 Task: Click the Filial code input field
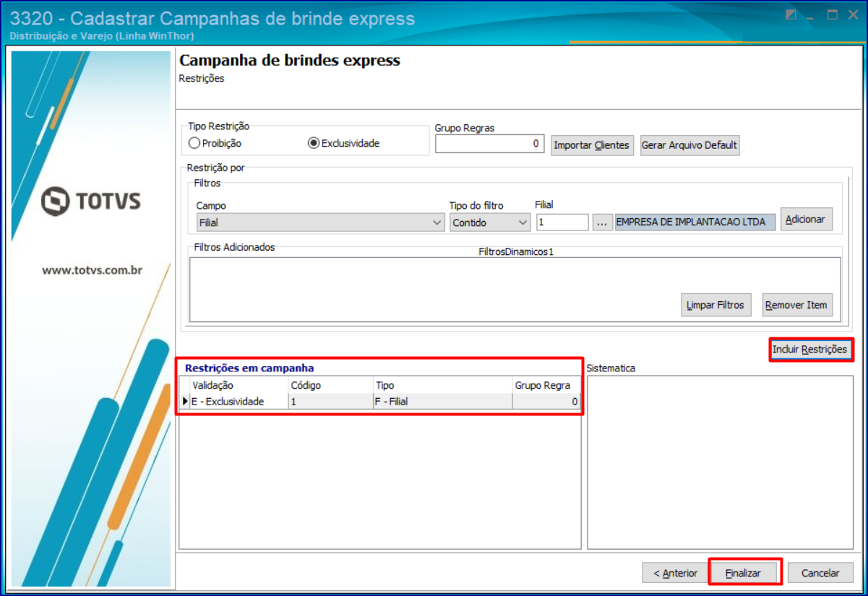(x=562, y=222)
